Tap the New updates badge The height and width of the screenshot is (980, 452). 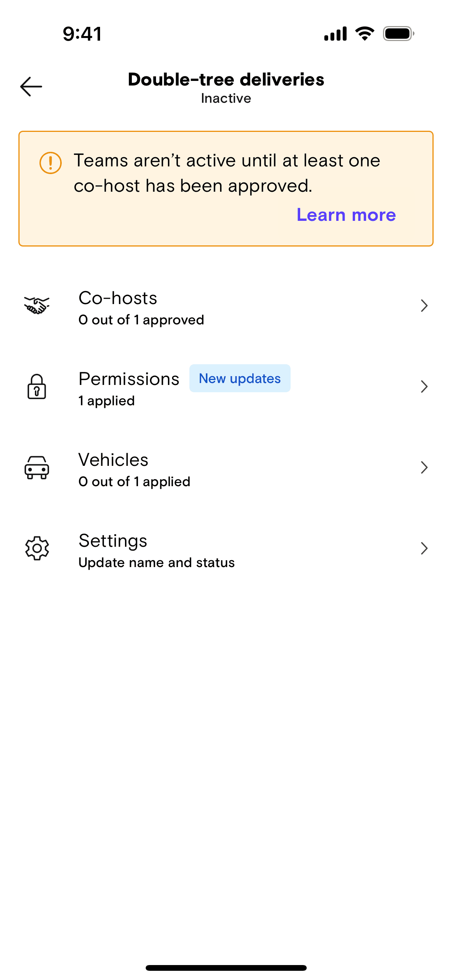(240, 378)
